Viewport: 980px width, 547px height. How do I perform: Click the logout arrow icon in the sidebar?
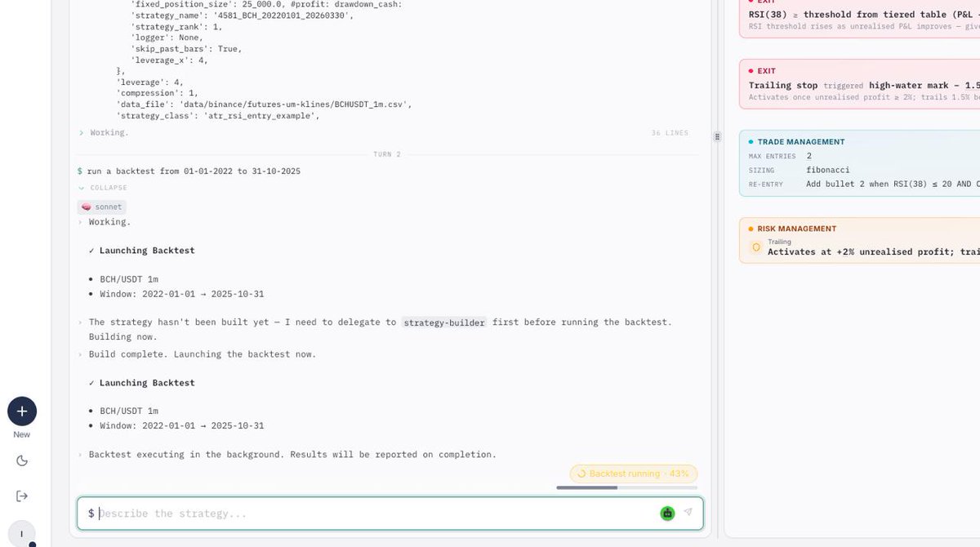(22, 496)
